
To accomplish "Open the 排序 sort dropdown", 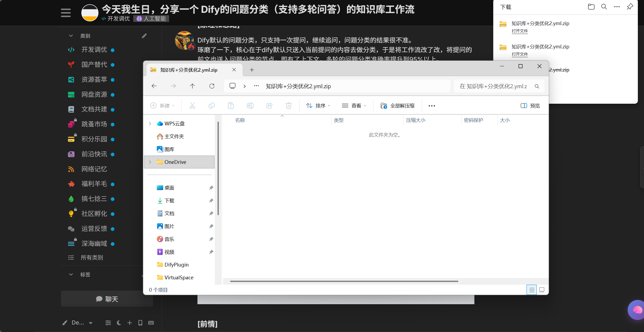I will pos(318,106).
